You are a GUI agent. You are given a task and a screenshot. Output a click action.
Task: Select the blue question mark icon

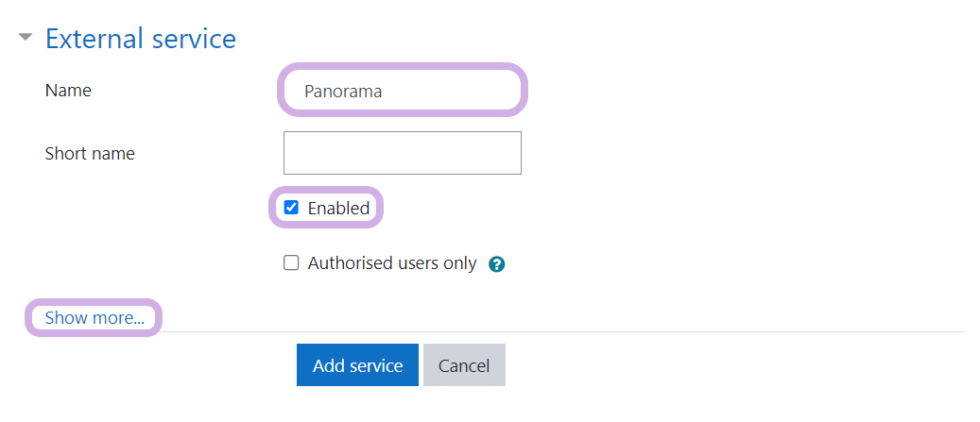tap(497, 264)
